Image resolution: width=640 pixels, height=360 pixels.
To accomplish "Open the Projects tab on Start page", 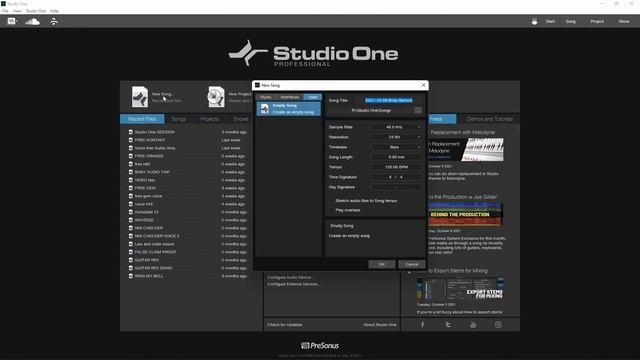I will pos(209,119).
